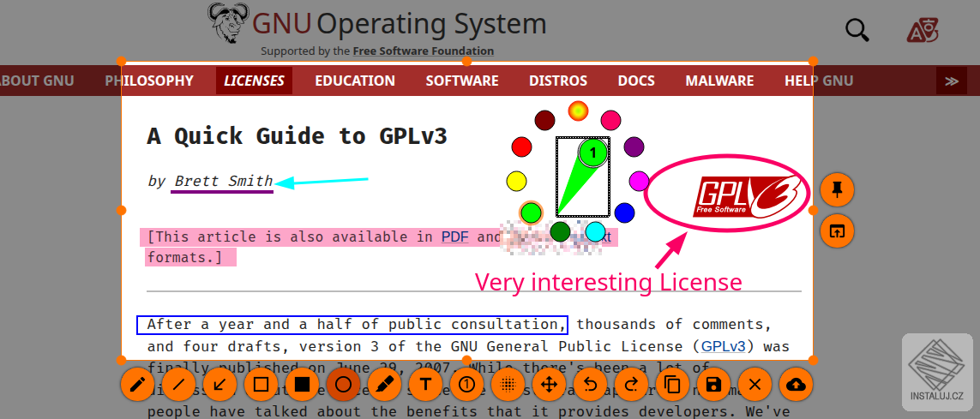The image size is (980, 419).
Task: Open the language translations icon
Action: pyautogui.click(x=923, y=30)
